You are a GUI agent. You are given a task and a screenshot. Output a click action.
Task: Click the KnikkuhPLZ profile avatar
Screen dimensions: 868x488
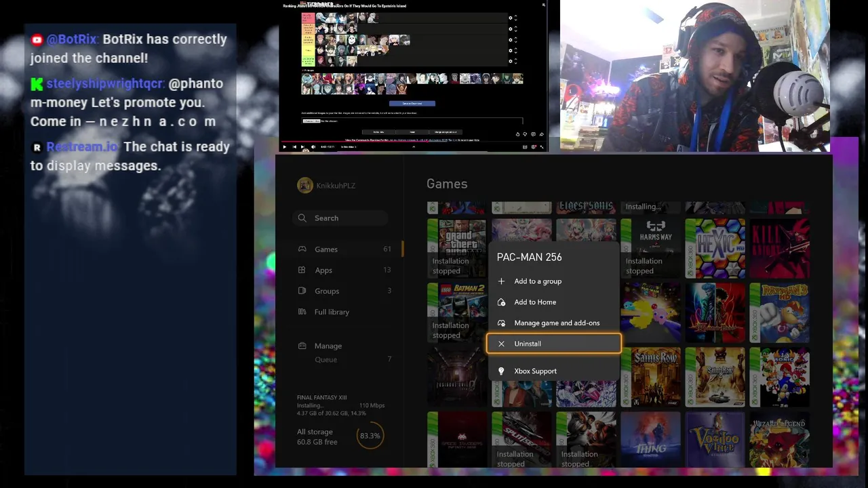305,185
